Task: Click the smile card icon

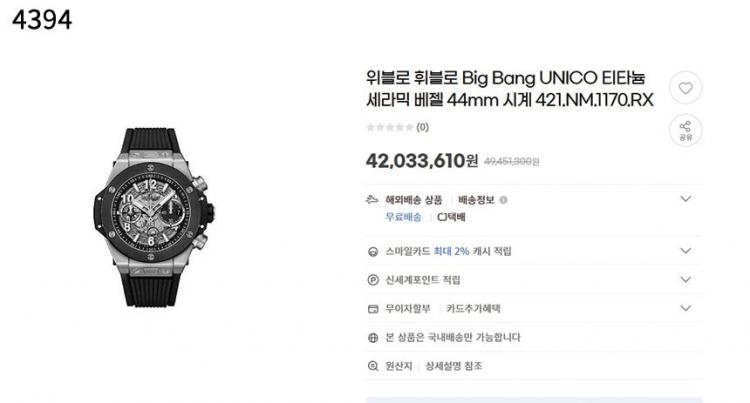Action: click(x=373, y=251)
